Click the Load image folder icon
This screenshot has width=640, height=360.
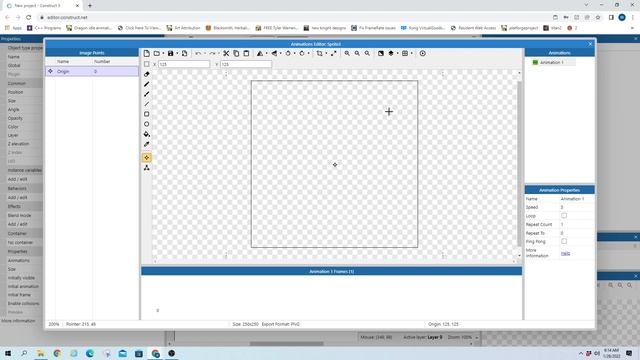pyautogui.click(x=157, y=53)
